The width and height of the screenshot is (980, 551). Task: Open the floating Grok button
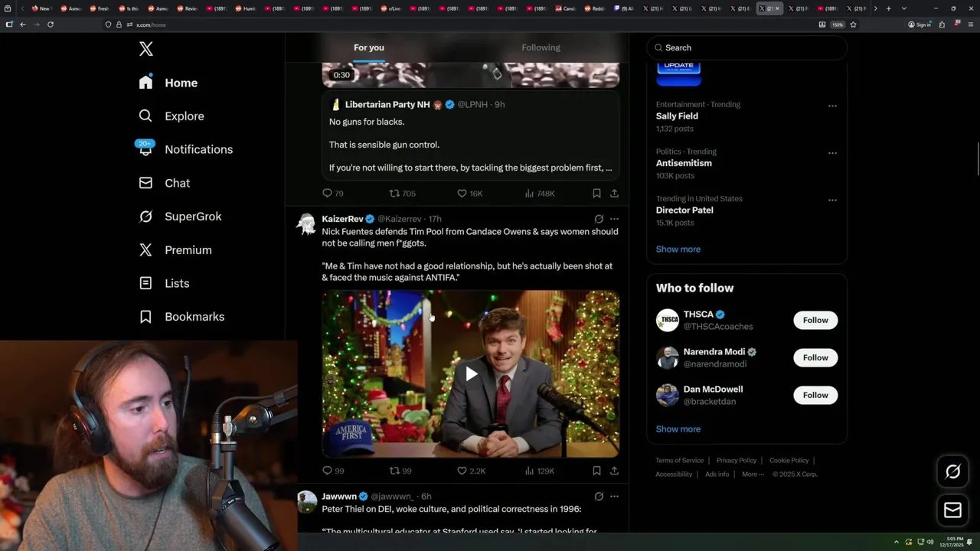pos(952,472)
